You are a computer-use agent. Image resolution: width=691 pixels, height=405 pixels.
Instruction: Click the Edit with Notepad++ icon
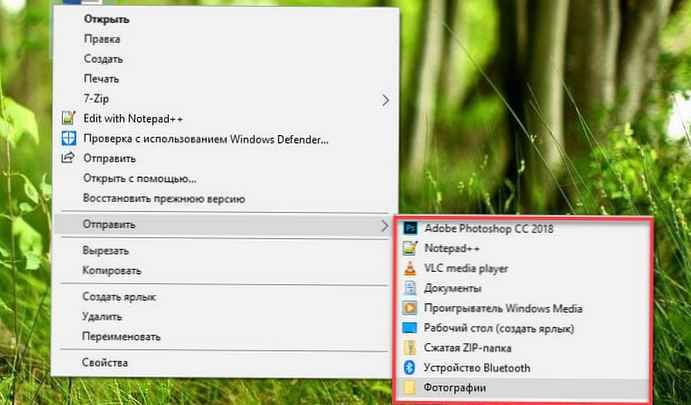tap(68, 118)
